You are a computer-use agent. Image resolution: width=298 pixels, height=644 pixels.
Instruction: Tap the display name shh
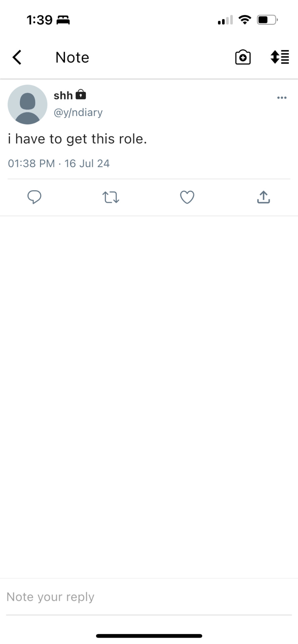[x=63, y=96]
